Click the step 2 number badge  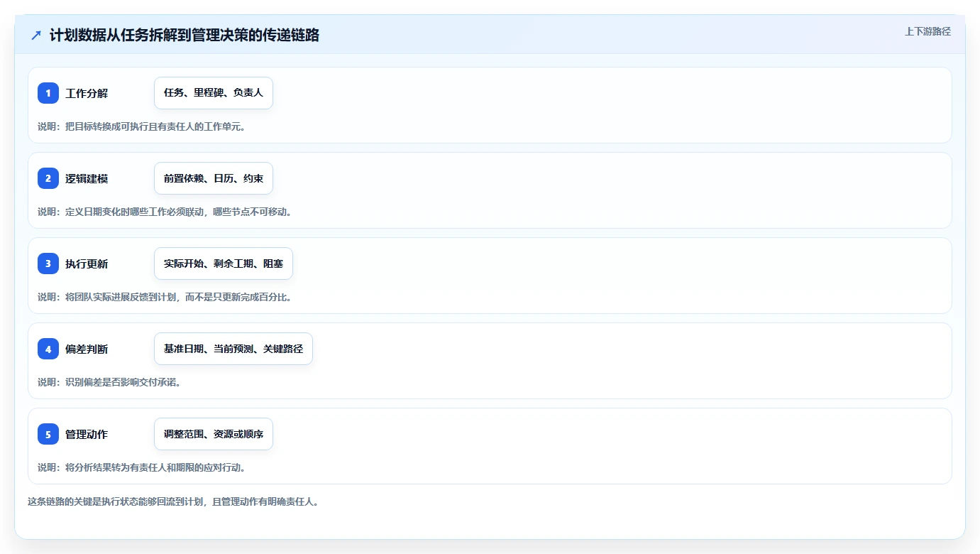48,178
